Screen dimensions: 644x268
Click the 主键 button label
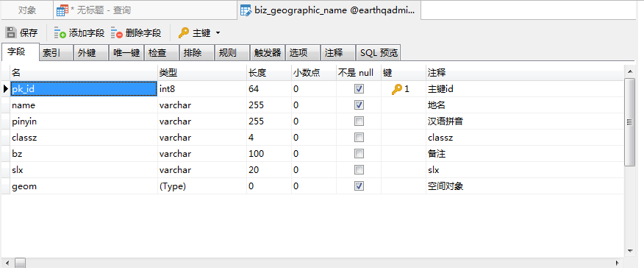[x=201, y=33]
